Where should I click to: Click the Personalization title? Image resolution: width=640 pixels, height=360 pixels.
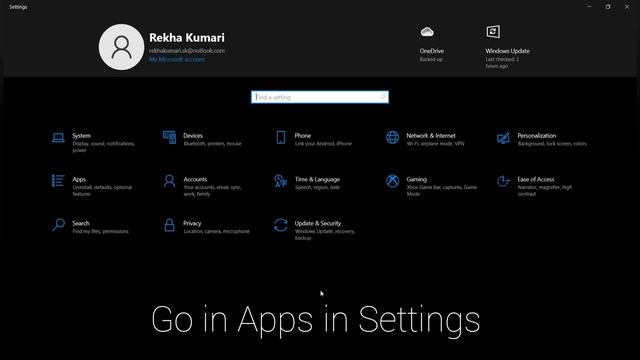click(x=536, y=136)
